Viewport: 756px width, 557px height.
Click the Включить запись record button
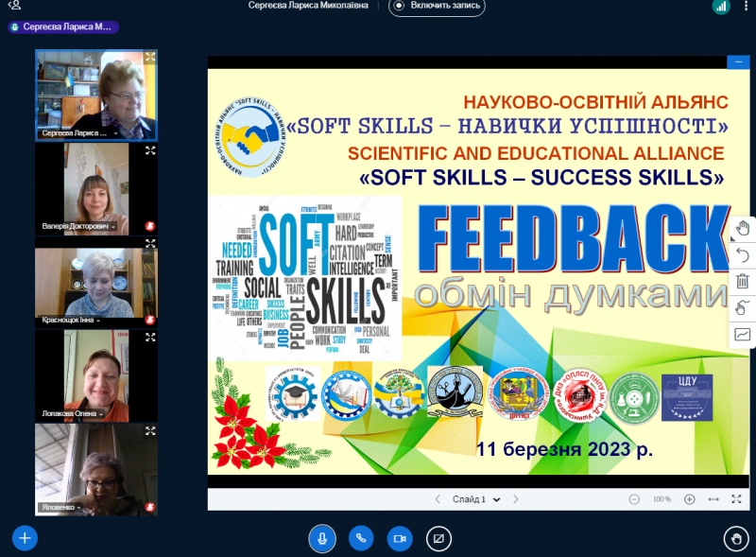pyautogui.click(x=438, y=6)
